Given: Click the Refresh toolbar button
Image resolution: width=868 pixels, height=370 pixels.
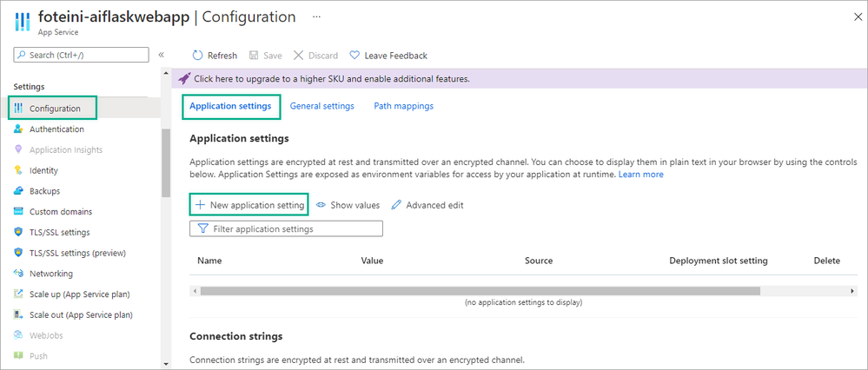Looking at the screenshot, I should [x=215, y=56].
